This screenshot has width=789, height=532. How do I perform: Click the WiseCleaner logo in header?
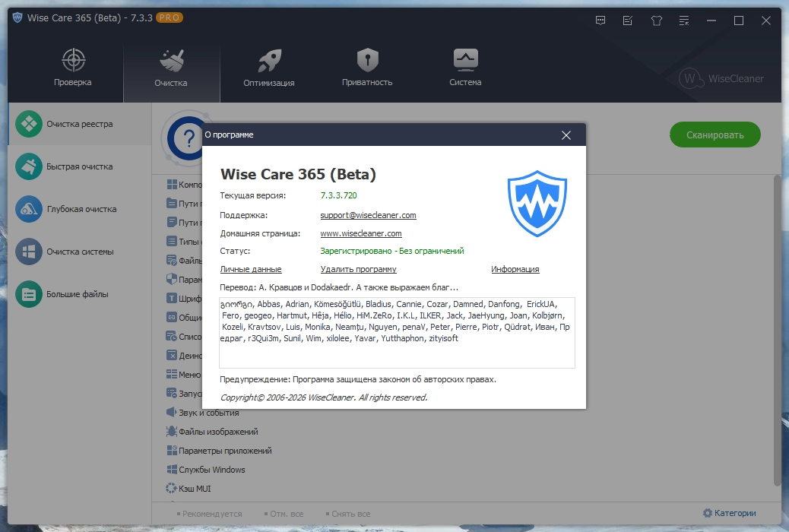721,78
